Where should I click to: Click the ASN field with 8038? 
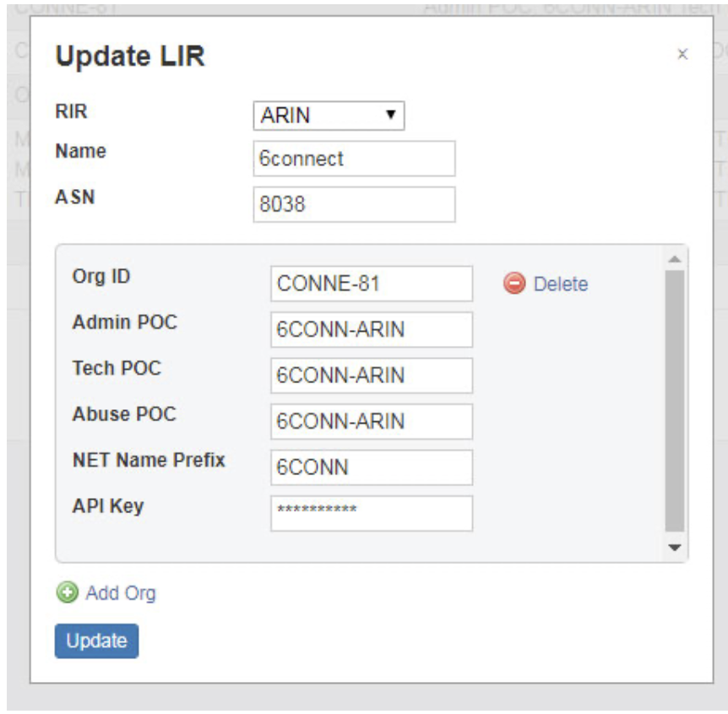354,204
